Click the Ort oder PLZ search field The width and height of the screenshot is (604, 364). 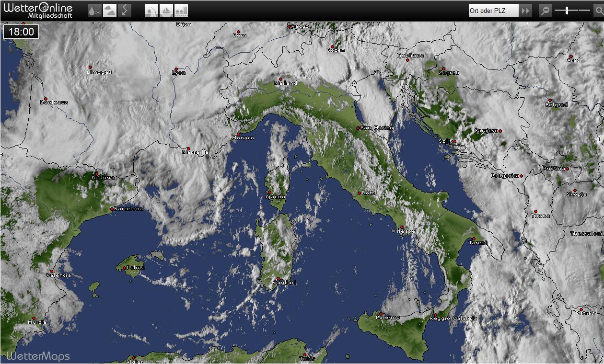tap(494, 11)
